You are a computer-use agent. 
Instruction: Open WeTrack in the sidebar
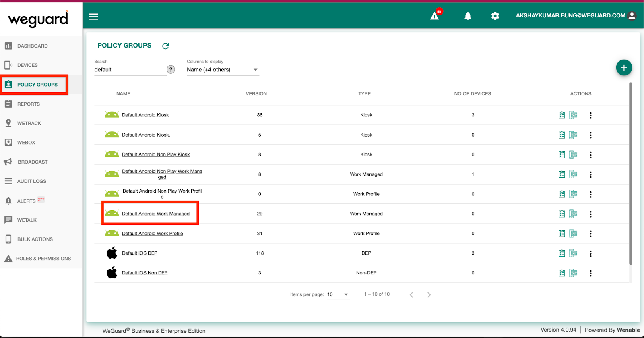[29, 123]
